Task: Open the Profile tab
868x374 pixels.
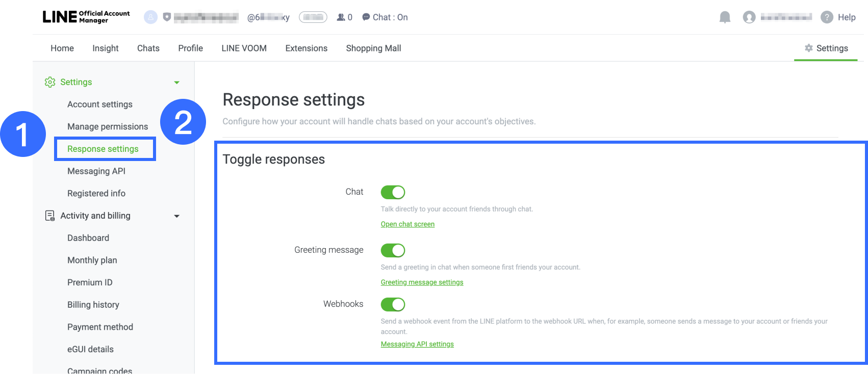Action: pyautogui.click(x=191, y=48)
